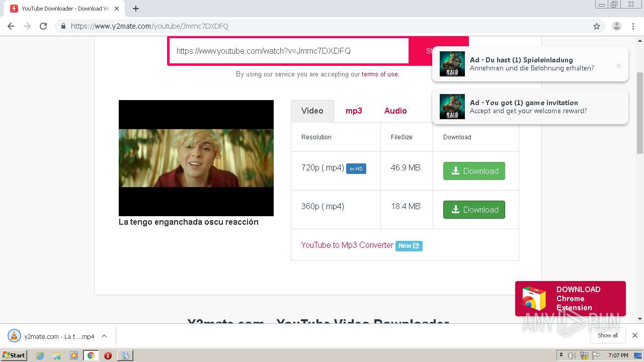Viewport: 644px width, 362px height.
Task: Click the video thumbnail preview
Action: tap(196, 158)
